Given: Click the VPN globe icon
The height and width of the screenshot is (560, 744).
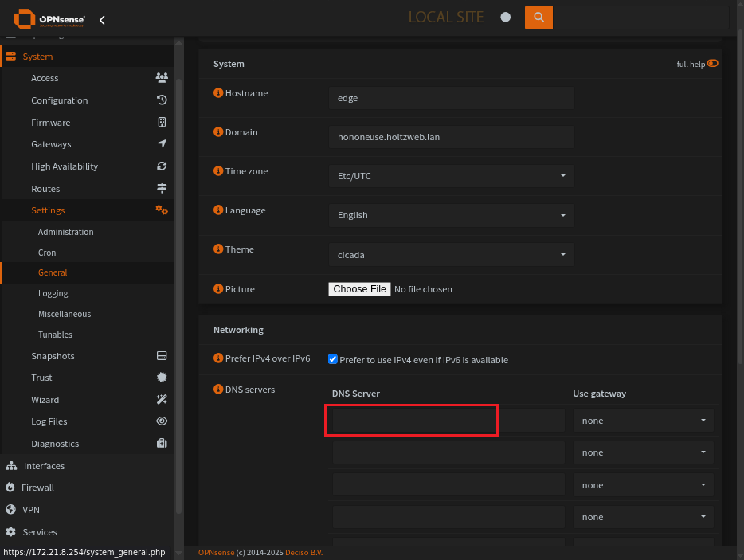Looking at the screenshot, I should [11, 510].
